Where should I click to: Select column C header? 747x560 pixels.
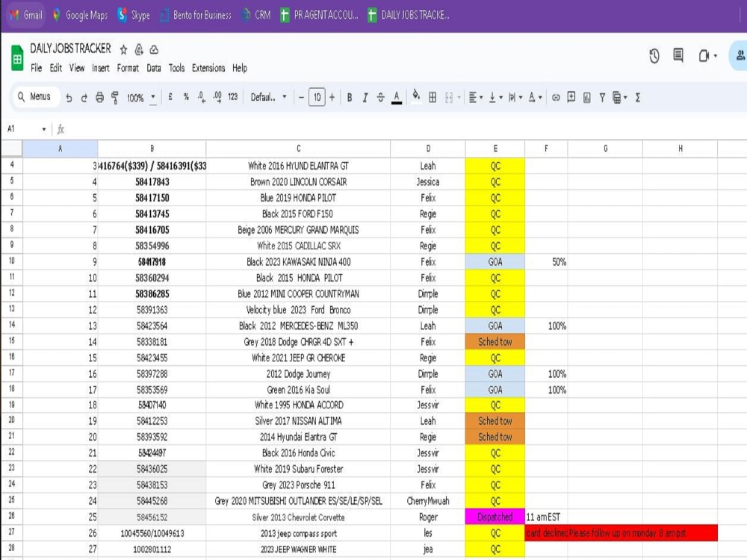[298, 149]
